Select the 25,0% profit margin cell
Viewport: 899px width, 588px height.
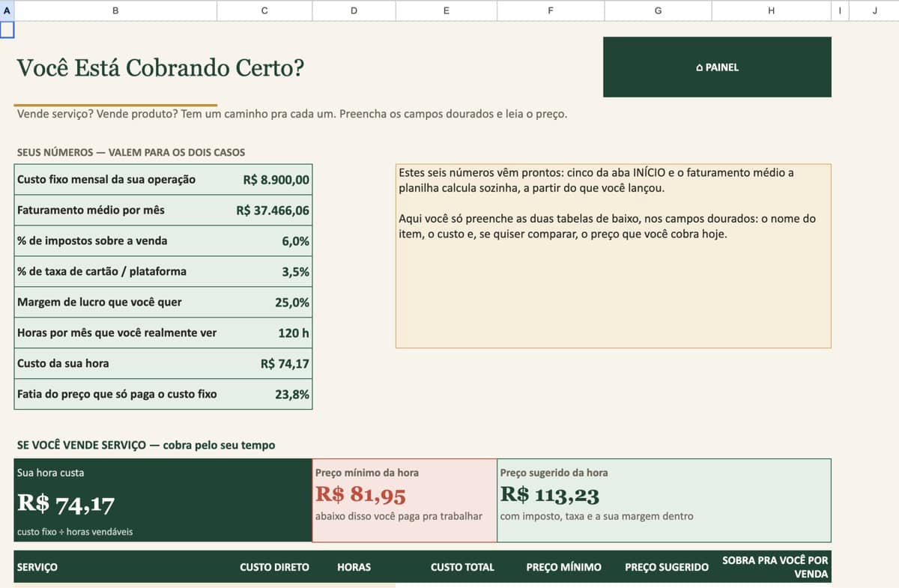[264, 303]
